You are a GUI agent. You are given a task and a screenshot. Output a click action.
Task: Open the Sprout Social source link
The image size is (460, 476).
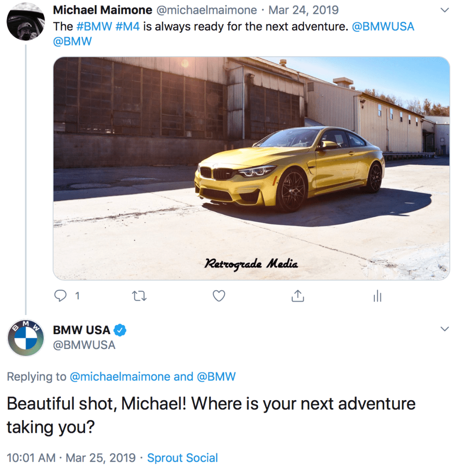click(182, 458)
